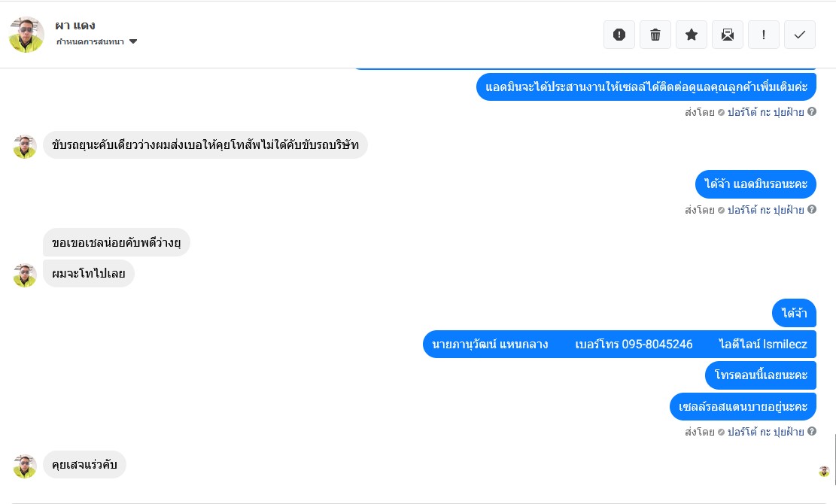Click small seen-receipt avatar at bottom right
This screenshot has width=836, height=504.
pyautogui.click(x=824, y=472)
